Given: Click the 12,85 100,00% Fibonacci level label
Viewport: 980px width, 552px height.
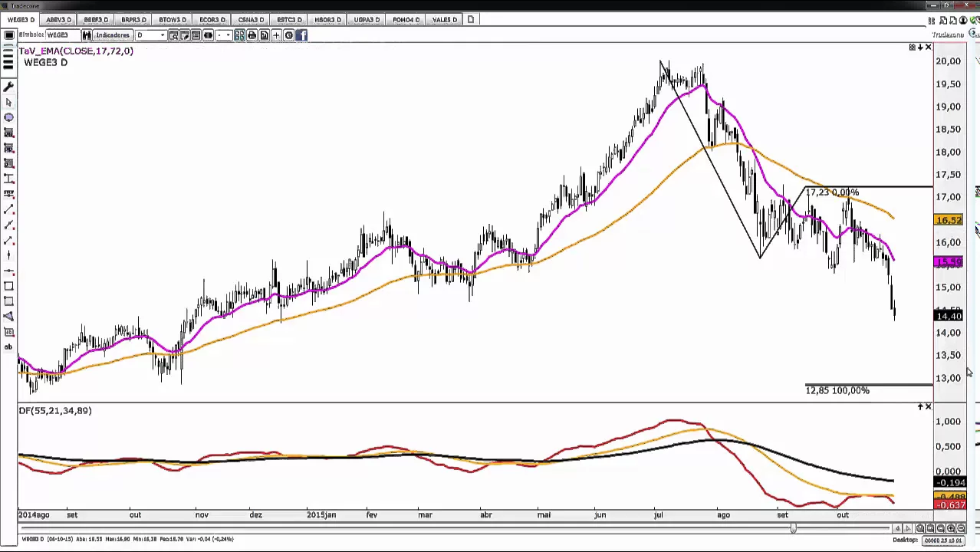Looking at the screenshot, I should pyautogui.click(x=837, y=390).
